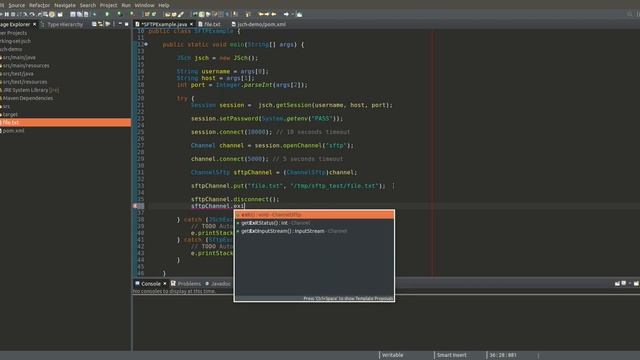Open the Navigate menu
Image resolution: width=640 pixels, height=360 pixels.
pyautogui.click(x=65, y=5)
